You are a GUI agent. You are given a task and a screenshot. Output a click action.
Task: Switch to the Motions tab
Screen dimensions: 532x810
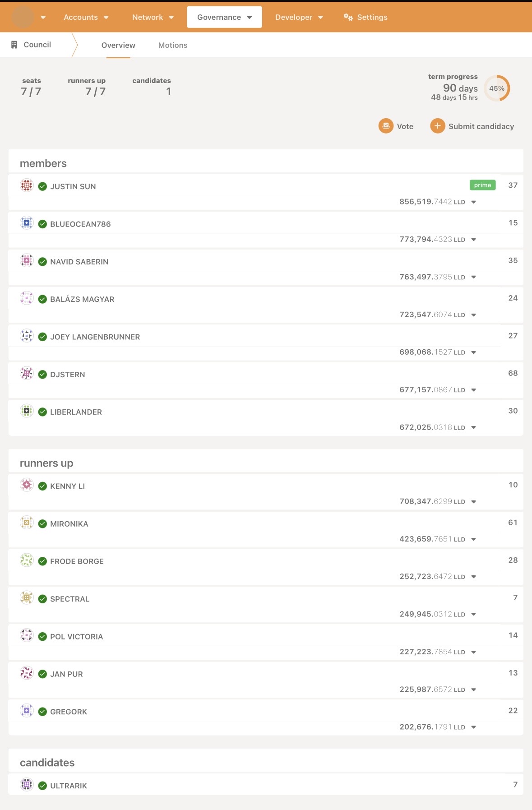pyautogui.click(x=172, y=45)
